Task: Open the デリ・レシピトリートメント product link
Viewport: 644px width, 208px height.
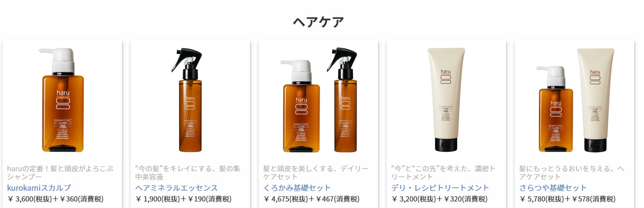Action: pyautogui.click(x=440, y=188)
